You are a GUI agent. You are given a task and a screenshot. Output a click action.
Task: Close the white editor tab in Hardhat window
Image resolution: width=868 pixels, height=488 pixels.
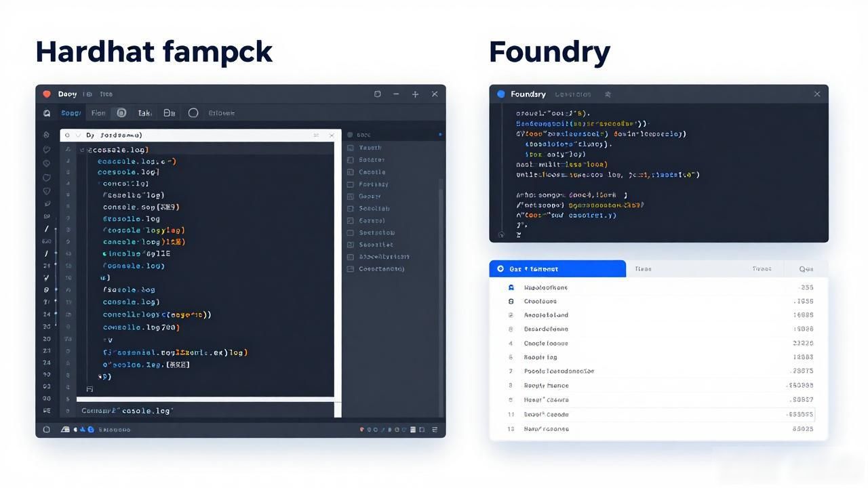(332, 136)
